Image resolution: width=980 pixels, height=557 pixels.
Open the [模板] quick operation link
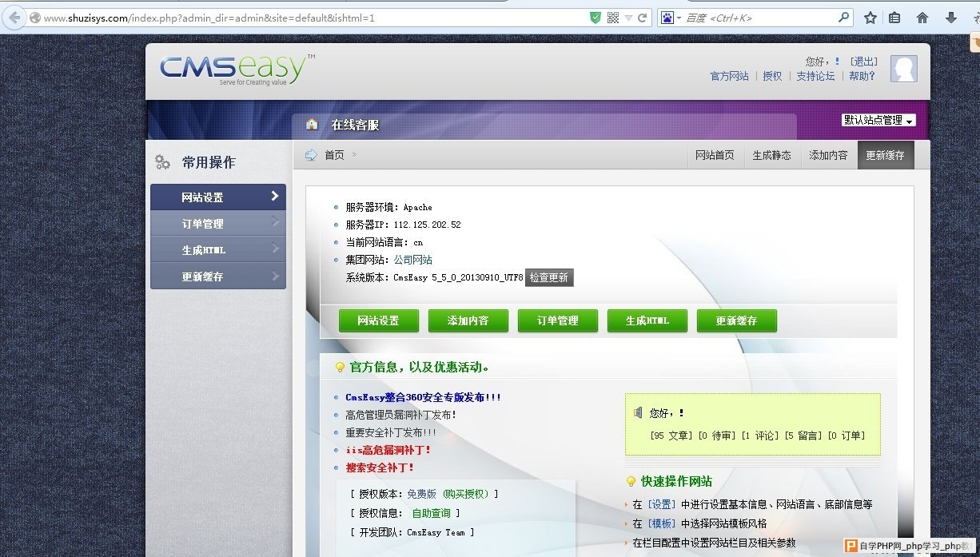(661, 523)
